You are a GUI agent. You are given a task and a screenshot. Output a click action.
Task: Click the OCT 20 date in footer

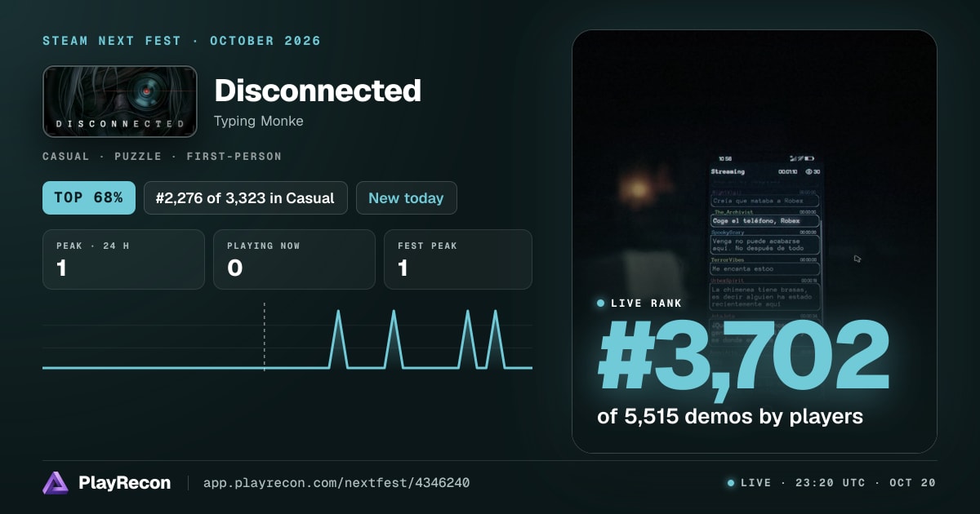(912, 483)
